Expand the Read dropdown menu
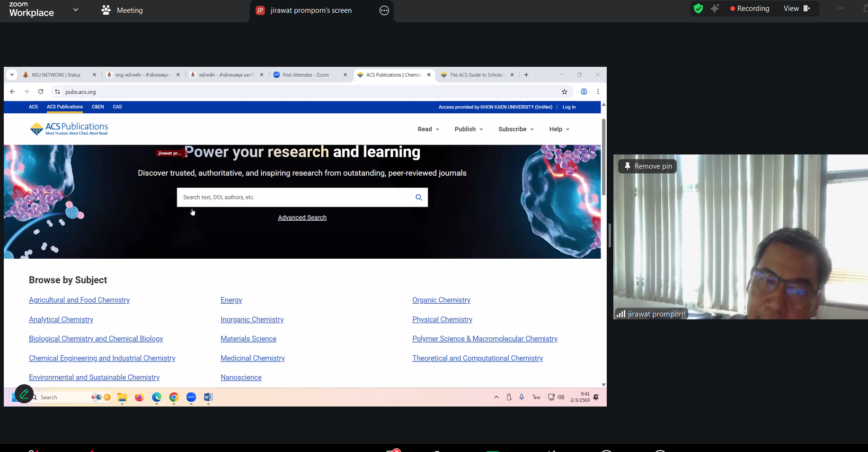The width and height of the screenshot is (868, 452). (428, 129)
